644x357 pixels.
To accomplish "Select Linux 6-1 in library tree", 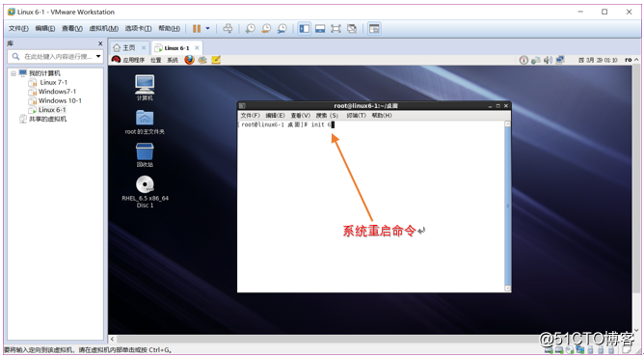I will pyautogui.click(x=52, y=110).
